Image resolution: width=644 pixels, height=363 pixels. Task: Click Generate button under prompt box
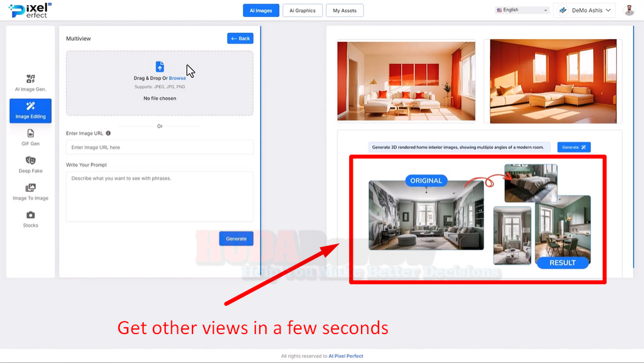click(x=236, y=238)
